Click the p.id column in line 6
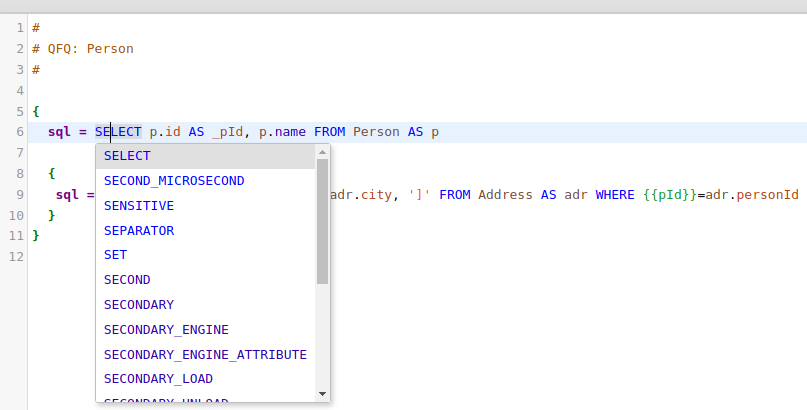 pos(165,132)
